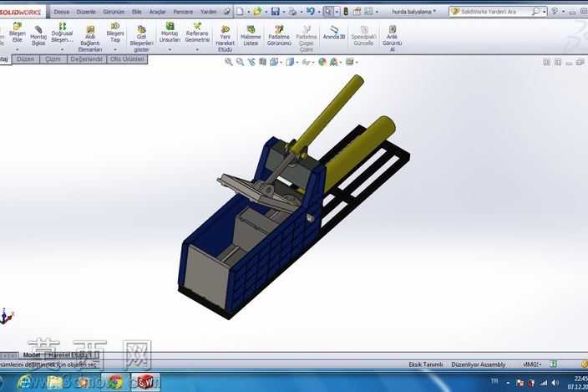This screenshot has height=392, width=588.
Task: Click the View Orientation cube icon
Action: click(274, 62)
